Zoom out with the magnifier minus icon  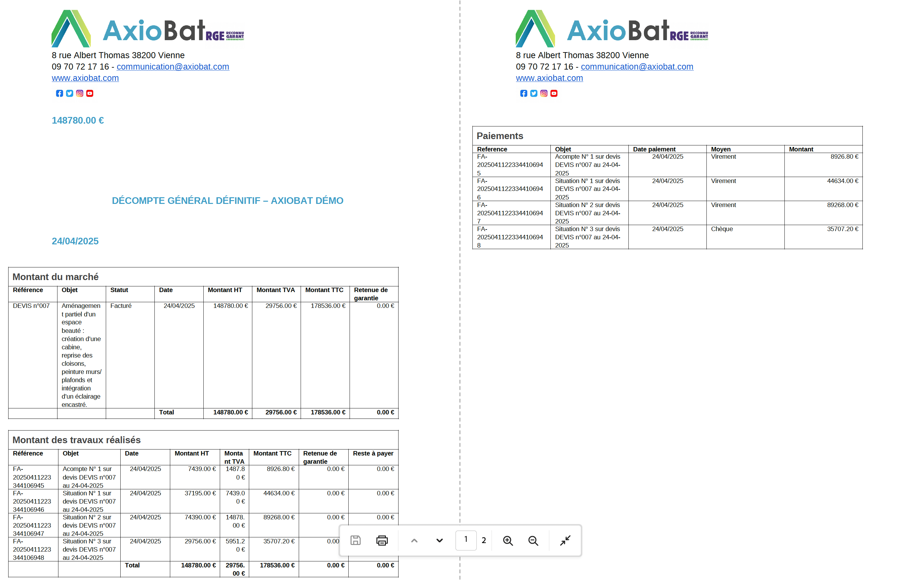(533, 540)
